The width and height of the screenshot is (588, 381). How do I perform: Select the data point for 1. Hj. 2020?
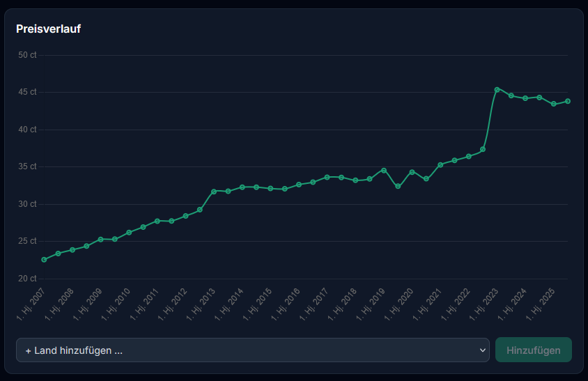click(412, 172)
